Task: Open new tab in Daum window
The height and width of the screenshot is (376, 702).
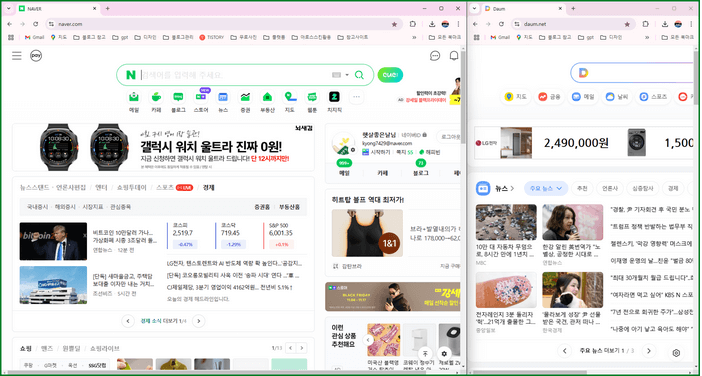Action: (573, 9)
